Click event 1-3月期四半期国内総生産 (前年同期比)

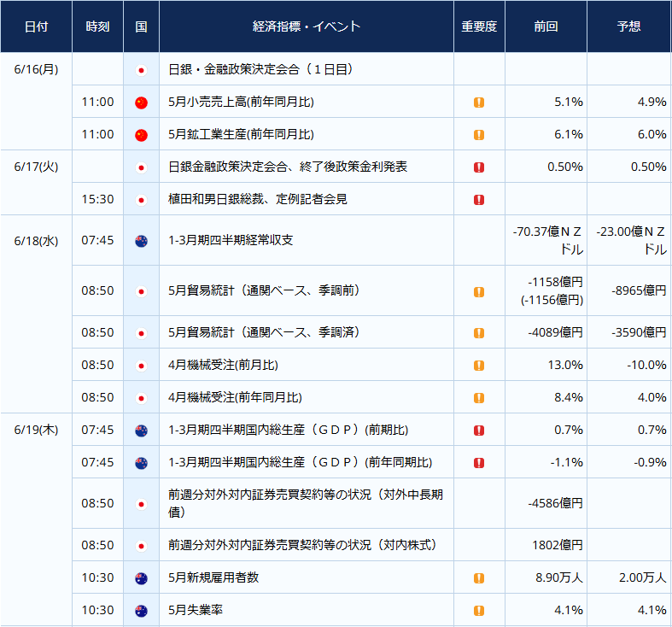[300, 462]
